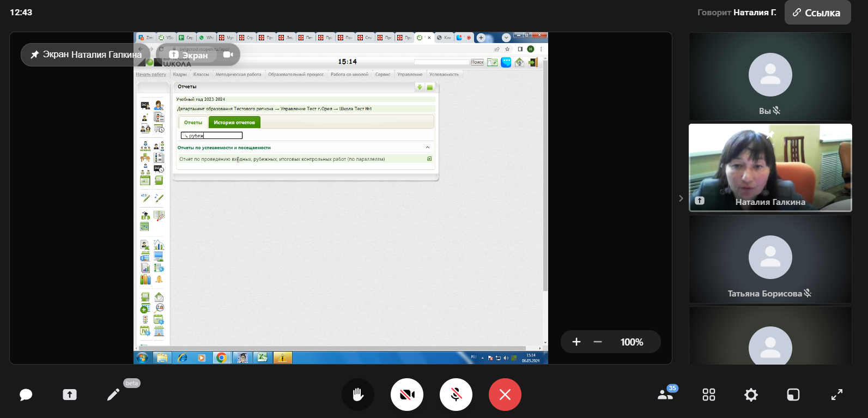This screenshot has height=418, width=868.
Task: Enter fullscreen mode
Action: pos(836,395)
